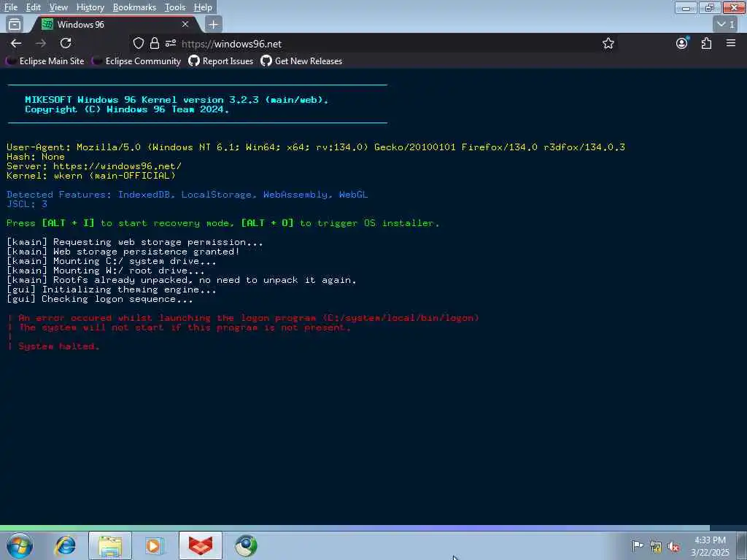Click '[gui] Checking logon sequence...' line

(x=100, y=299)
